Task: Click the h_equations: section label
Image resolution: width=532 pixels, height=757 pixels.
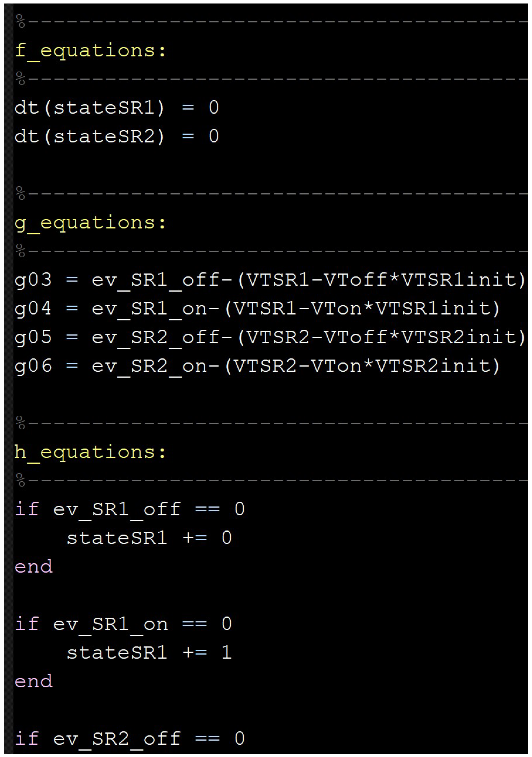Action: [91, 452]
